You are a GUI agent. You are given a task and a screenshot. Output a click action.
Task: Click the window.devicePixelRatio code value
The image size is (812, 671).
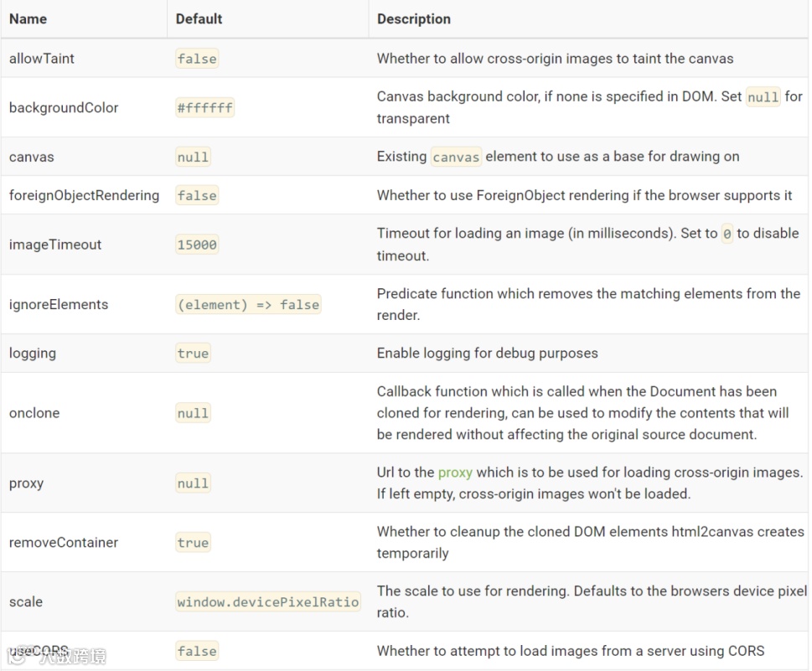click(x=268, y=601)
